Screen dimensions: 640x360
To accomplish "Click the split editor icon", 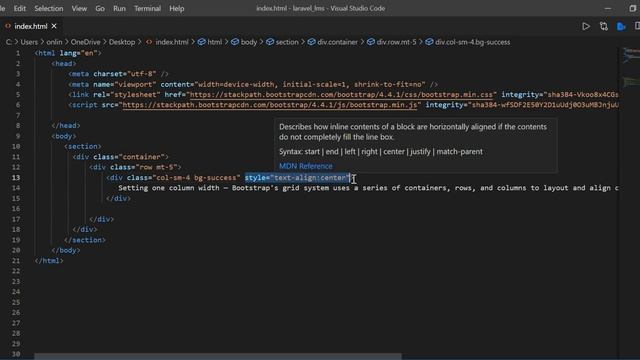I will pyautogui.click(x=637, y=27).
